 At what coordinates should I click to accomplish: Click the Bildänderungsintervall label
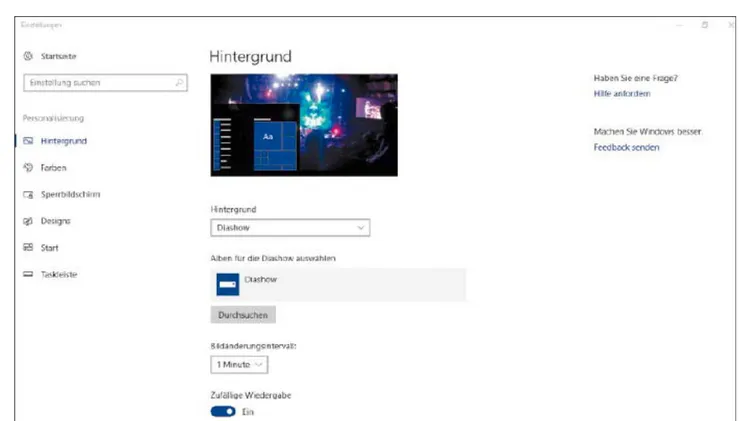(253, 345)
